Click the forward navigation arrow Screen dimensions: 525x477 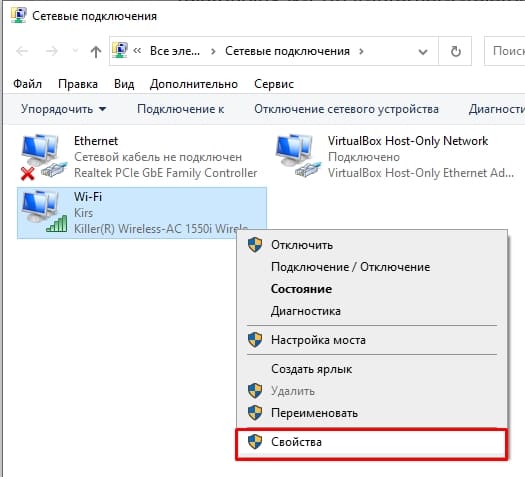point(52,51)
